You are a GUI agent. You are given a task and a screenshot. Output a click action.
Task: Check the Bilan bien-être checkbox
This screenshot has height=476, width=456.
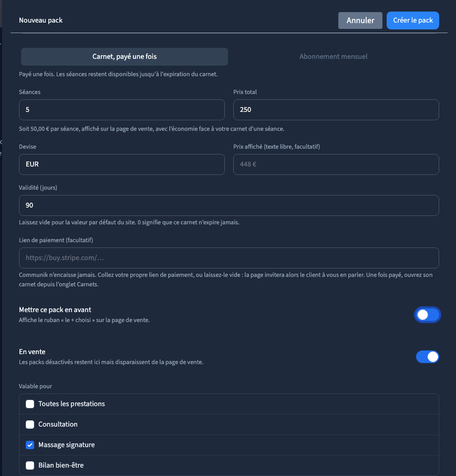30,465
